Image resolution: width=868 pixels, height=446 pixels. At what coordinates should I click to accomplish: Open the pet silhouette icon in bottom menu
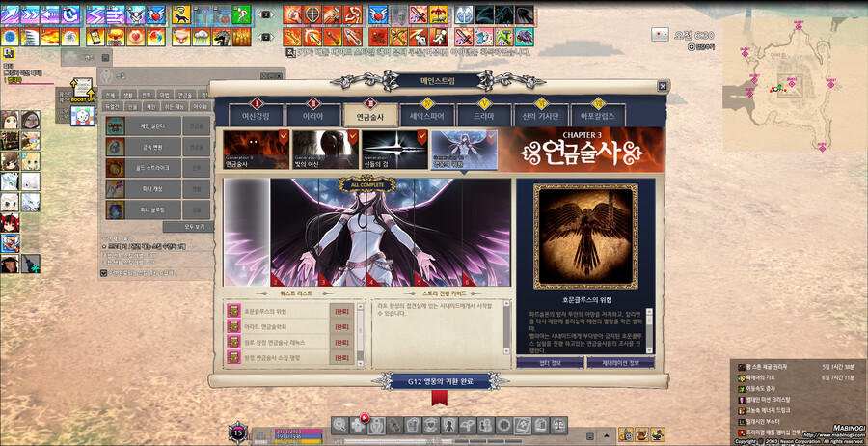pos(449,425)
